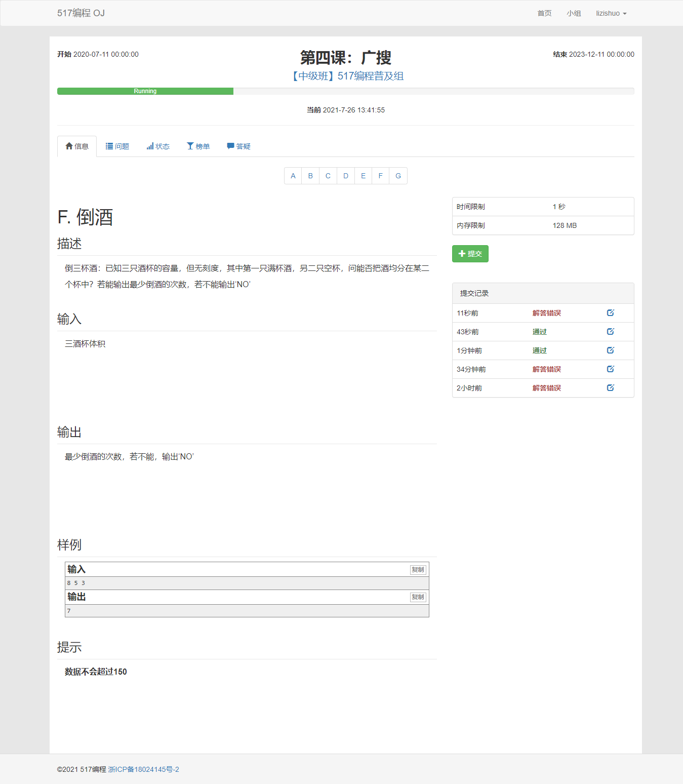Click the 通过 link of 43秒前 submission

(x=539, y=331)
